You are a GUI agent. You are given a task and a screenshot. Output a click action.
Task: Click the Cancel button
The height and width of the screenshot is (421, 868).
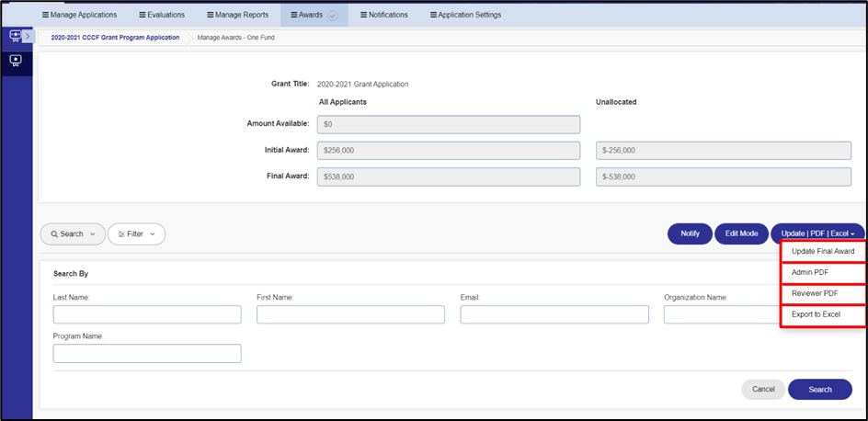click(x=763, y=390)
